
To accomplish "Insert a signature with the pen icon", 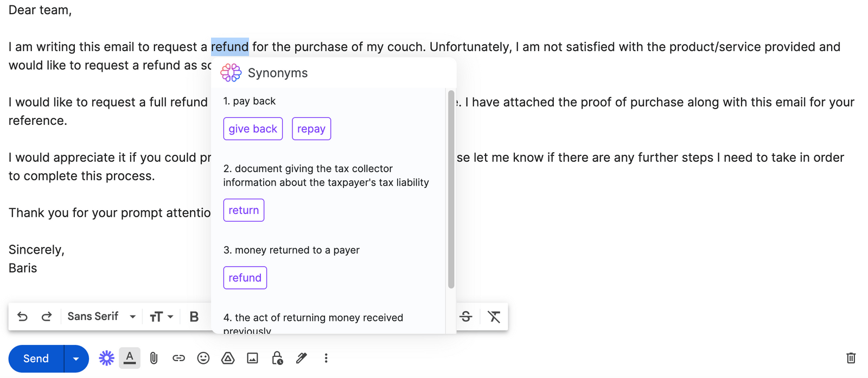I will coord(302,358).
